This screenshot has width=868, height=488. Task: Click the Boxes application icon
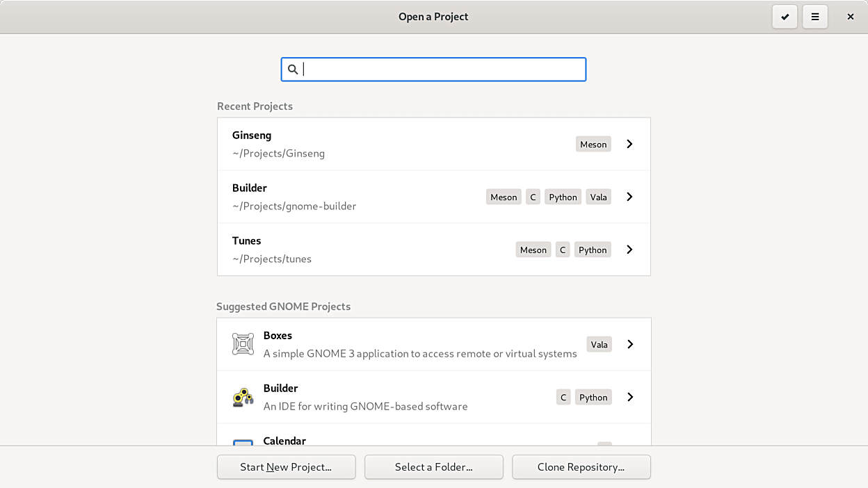(243, 344)
